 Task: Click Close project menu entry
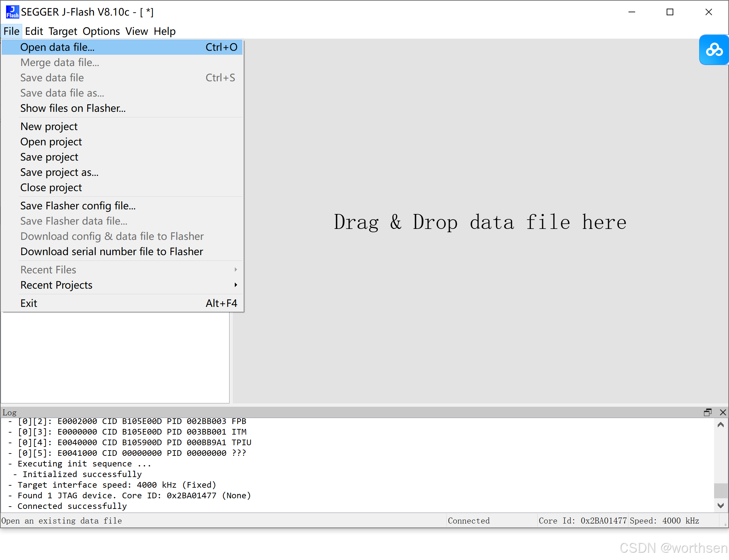point(51,188)
